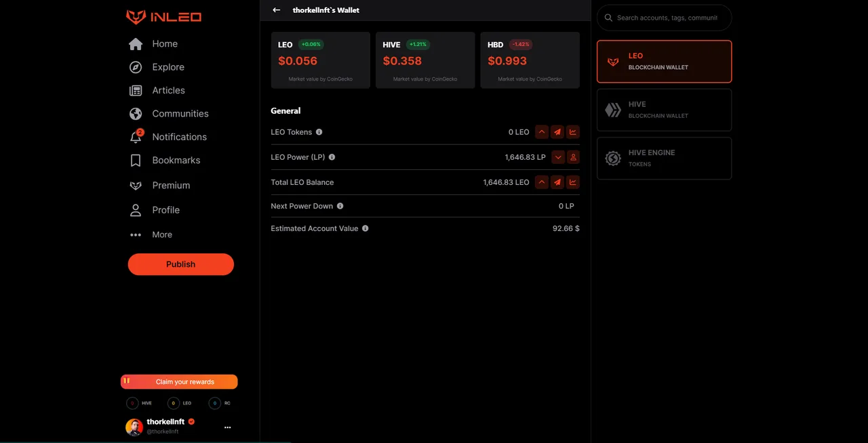
Task: Select HIVE Blockchain Wallet tab
Action: [x=665, y=110]
